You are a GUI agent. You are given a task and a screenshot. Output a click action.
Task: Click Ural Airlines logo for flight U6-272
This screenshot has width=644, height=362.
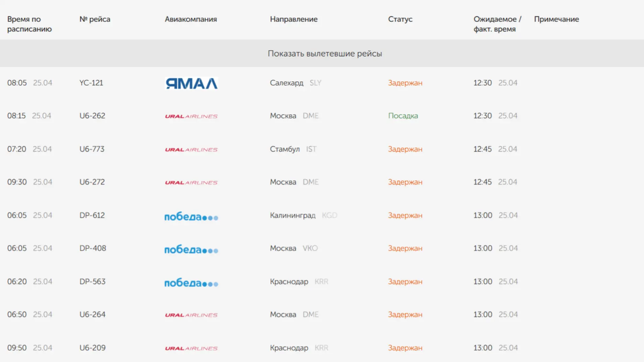click(191, 183)
